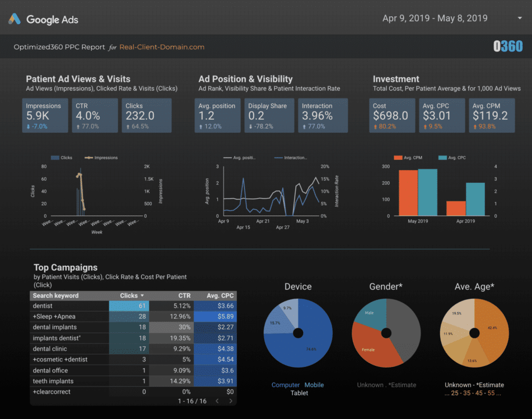
Task: Toggle the Interaction rate line legend
Action: coord(291,158)
